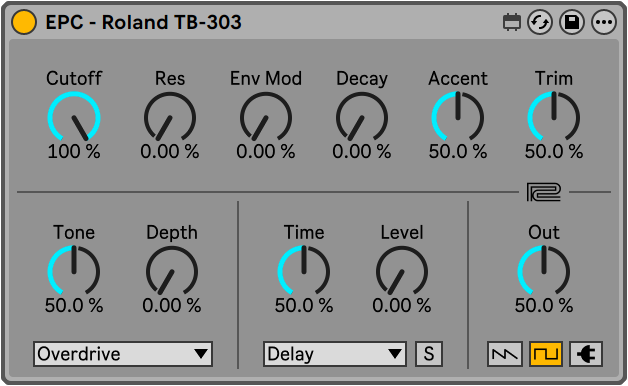This screenshot has width=628, height=386.
Task: Click the Cutoff value 100 %
Action: click(x=74, y=152)
